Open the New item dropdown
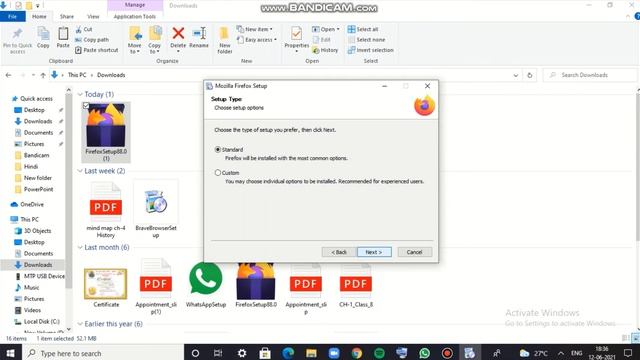The height and width of the screenshot is (360, 640). [255, 29]
